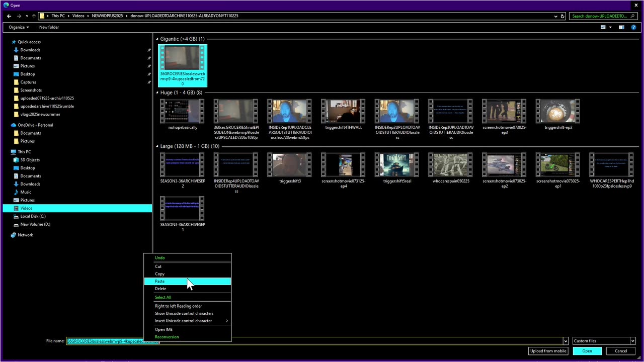Select the triggershift-ep2 video
Image resolution: width=644 pixels, height=362 pixels.
[558, 115]
